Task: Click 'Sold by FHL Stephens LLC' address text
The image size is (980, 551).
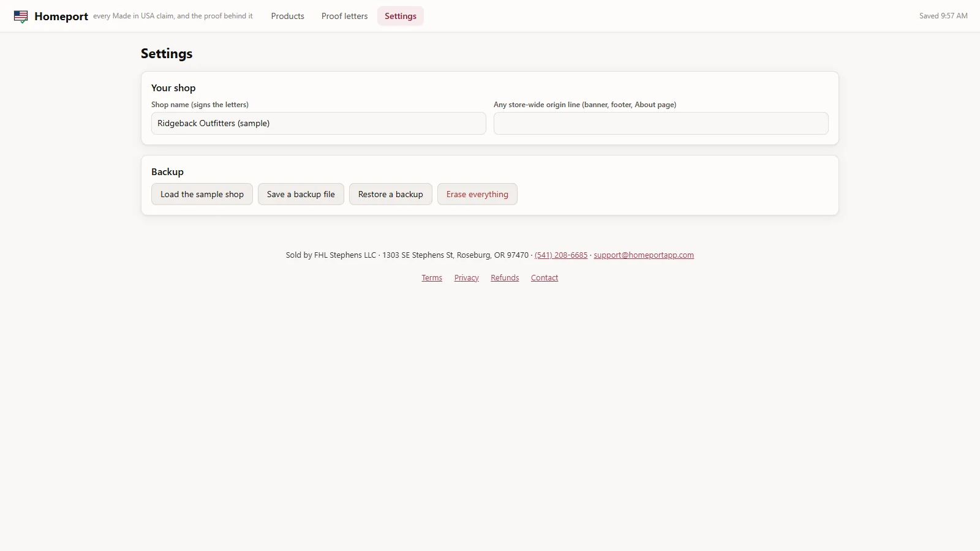Action: click(407, 255)
